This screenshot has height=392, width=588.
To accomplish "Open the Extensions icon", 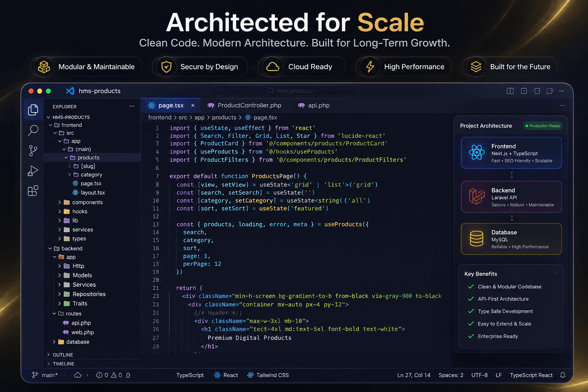I will [33, 191].
